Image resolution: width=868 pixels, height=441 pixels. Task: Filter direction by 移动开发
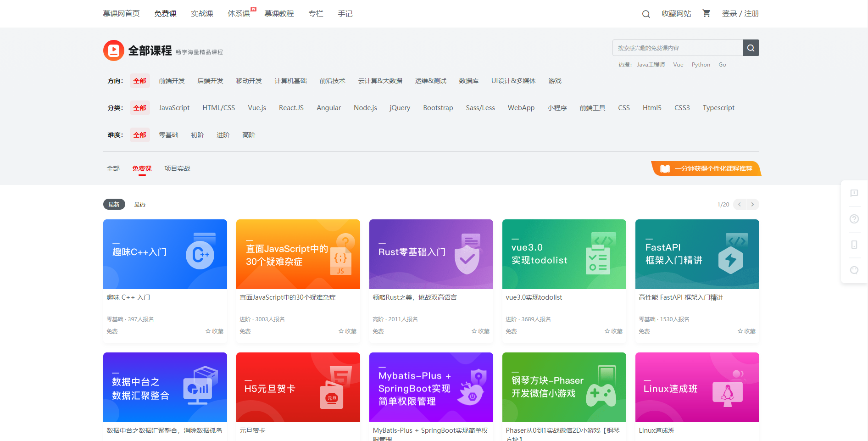tap(249, 81)
